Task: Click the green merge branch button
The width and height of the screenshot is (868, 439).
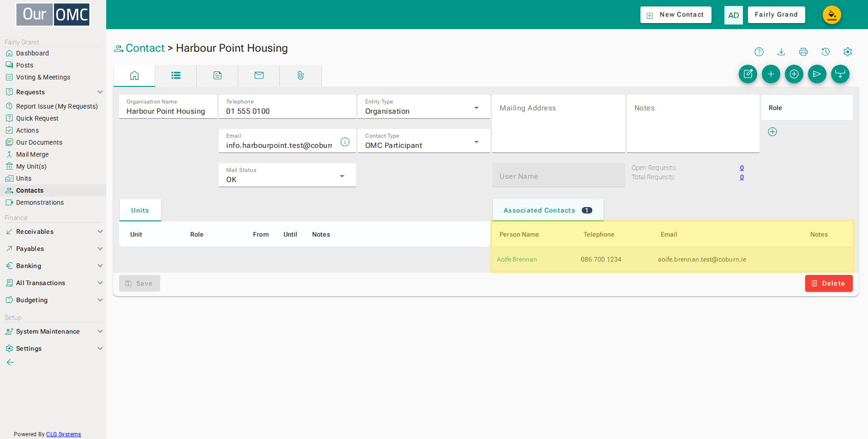Action: click(840, 74)
